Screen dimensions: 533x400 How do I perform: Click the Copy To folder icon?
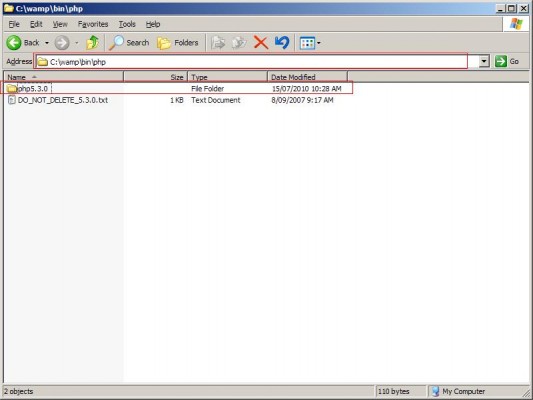point(239,43)
